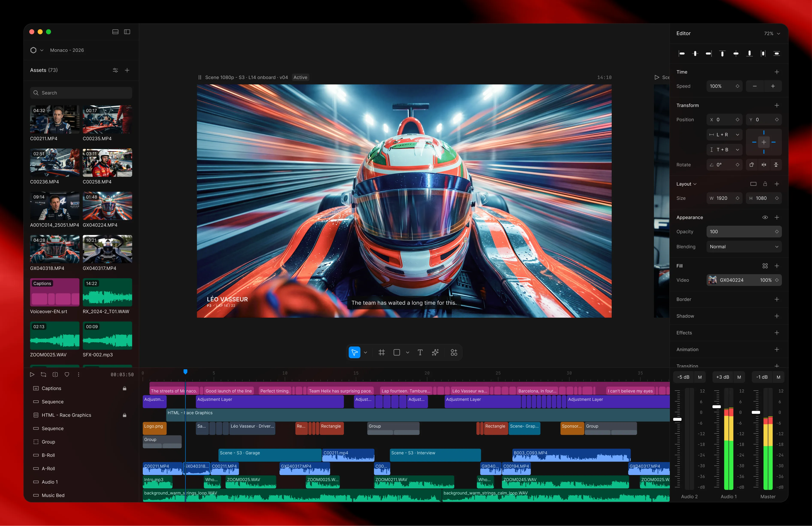Pause the scene preview
The image size is (812, 526).
200,77
